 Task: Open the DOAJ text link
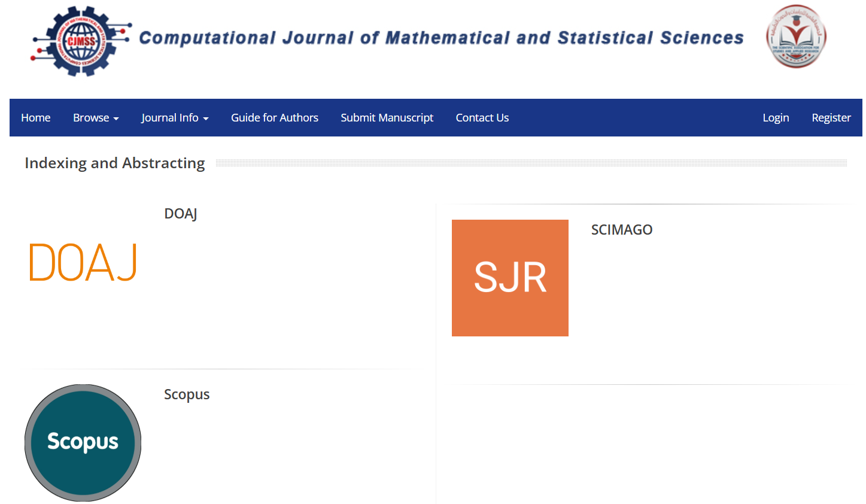(x=181, y=214)
